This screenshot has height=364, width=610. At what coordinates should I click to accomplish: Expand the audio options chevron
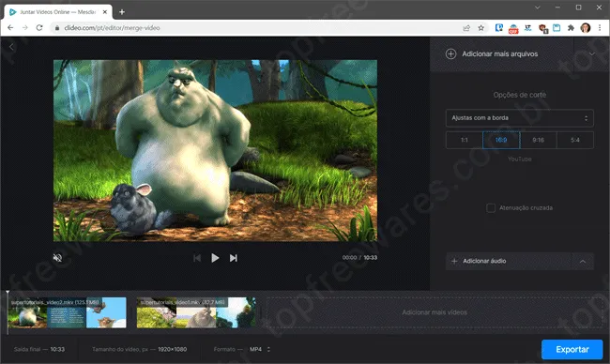(x=583, y=261)
